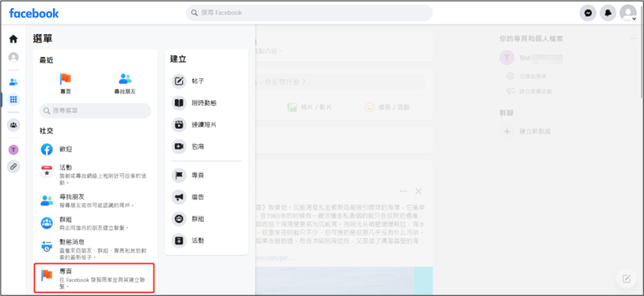Create a 限時動態 story
The width and height of the screenshot is (644, 296).
(x=206, y=103)
